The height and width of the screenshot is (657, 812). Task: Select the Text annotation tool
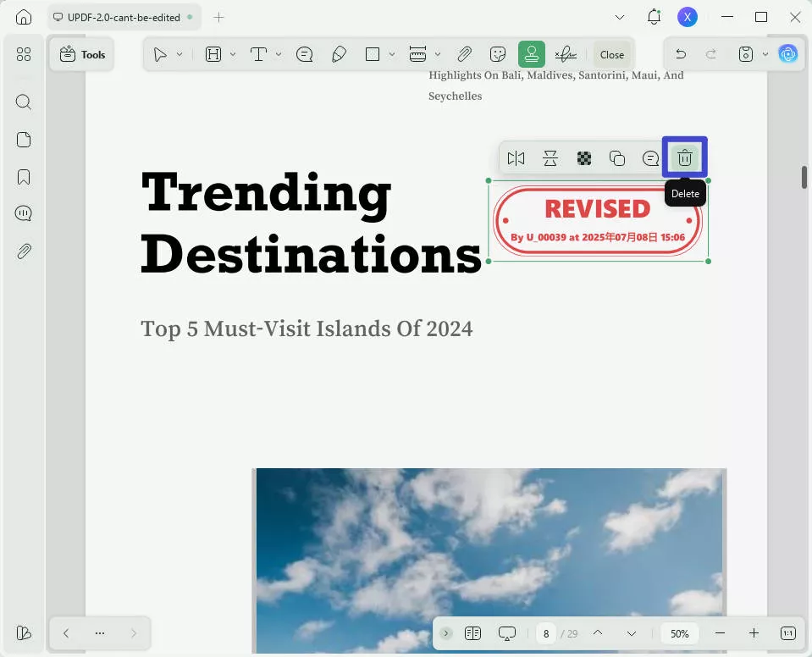pos(258,53)
